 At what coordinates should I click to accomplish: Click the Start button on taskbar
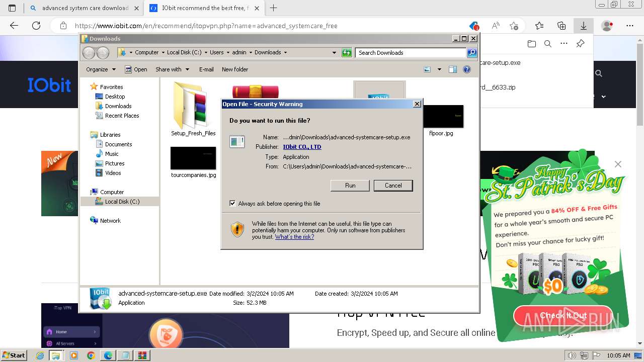click(14, 355)
